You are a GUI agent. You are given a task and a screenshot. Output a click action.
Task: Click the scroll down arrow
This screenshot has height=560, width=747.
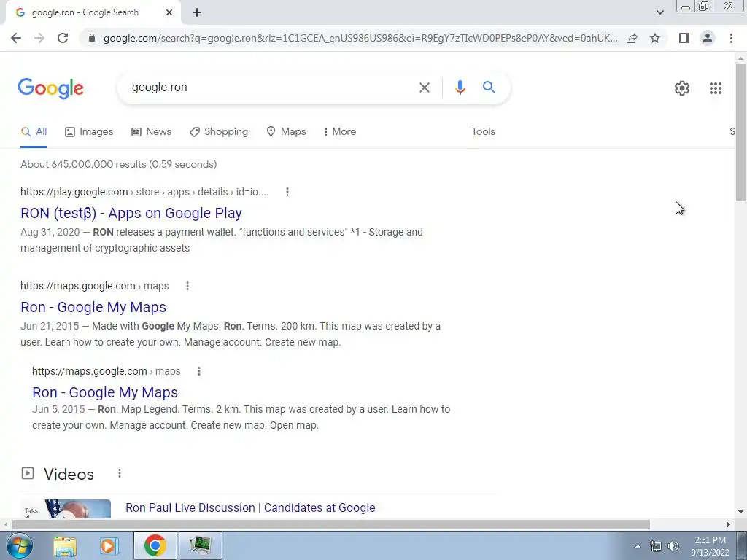click(x=740, y=512)
